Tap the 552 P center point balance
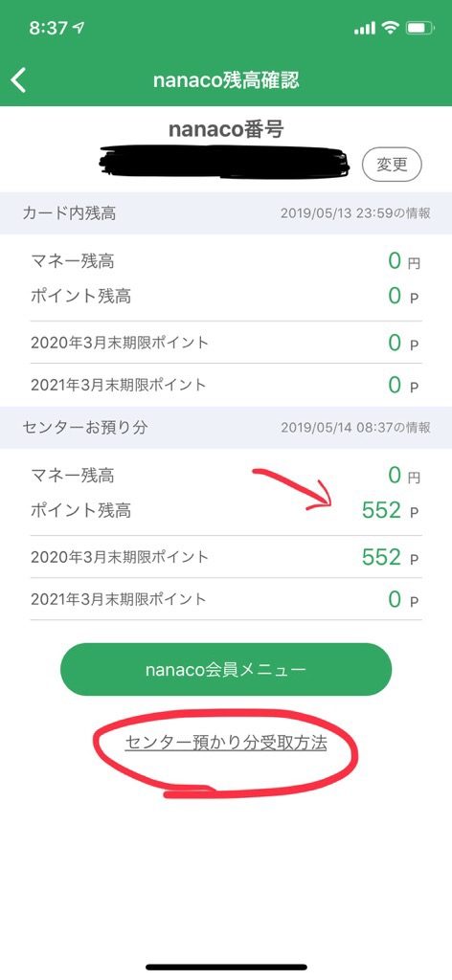Screen dimensions: 452x980 (390, 511)
